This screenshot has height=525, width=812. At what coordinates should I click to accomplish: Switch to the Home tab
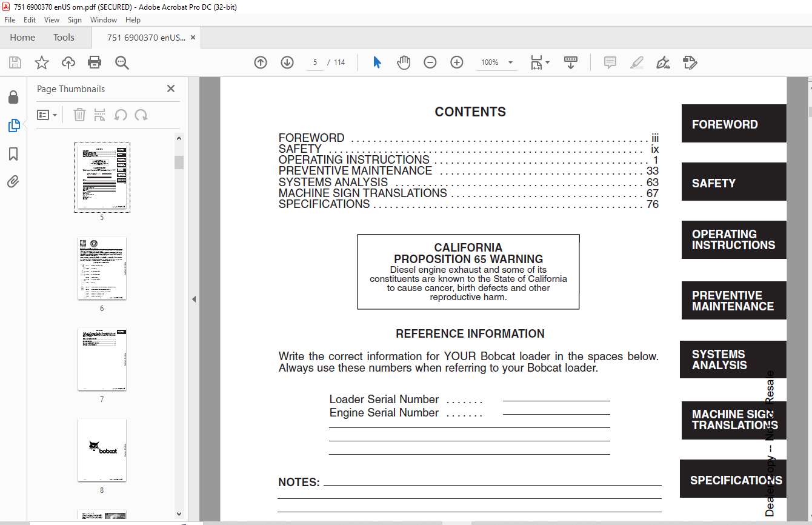coord(22,38)
